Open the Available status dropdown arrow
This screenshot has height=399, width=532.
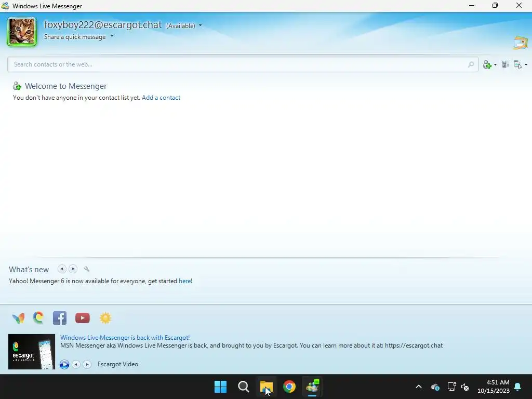(200, 25)
